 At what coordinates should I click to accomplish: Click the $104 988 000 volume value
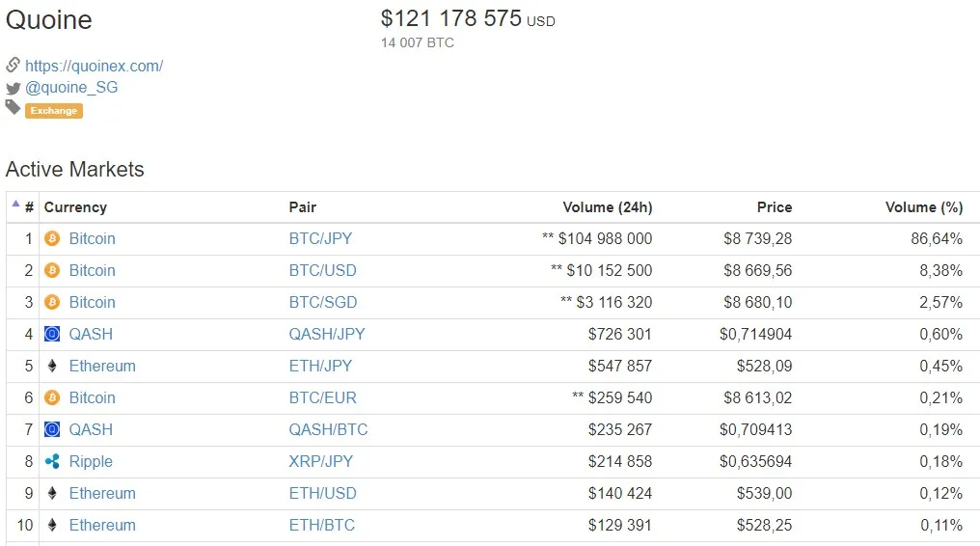coord(605,238)
